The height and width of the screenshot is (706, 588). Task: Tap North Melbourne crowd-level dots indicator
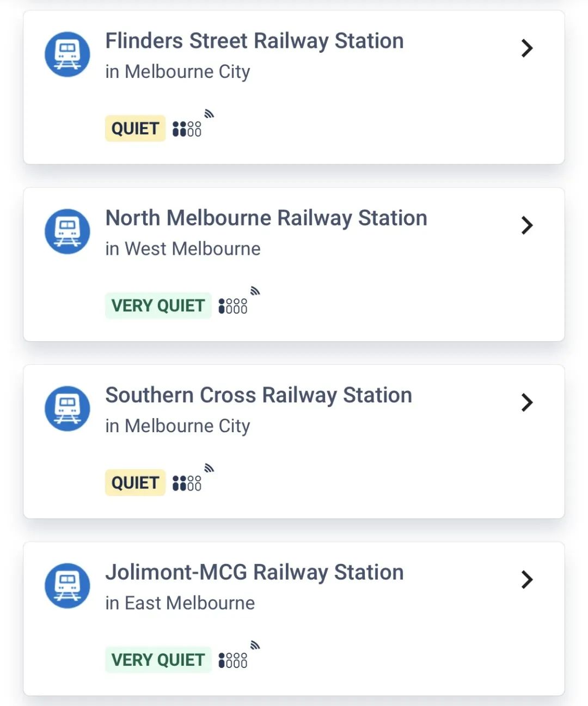[232, 306]
